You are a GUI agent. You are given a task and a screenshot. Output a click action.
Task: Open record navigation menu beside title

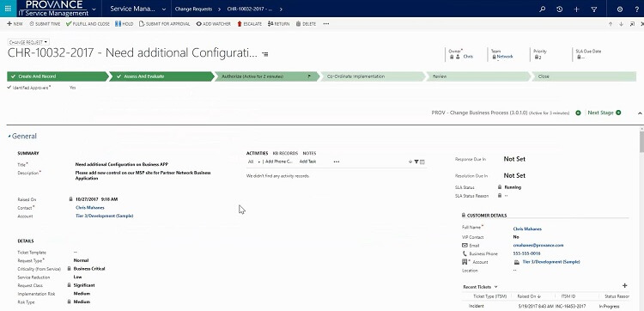(265, 54)
